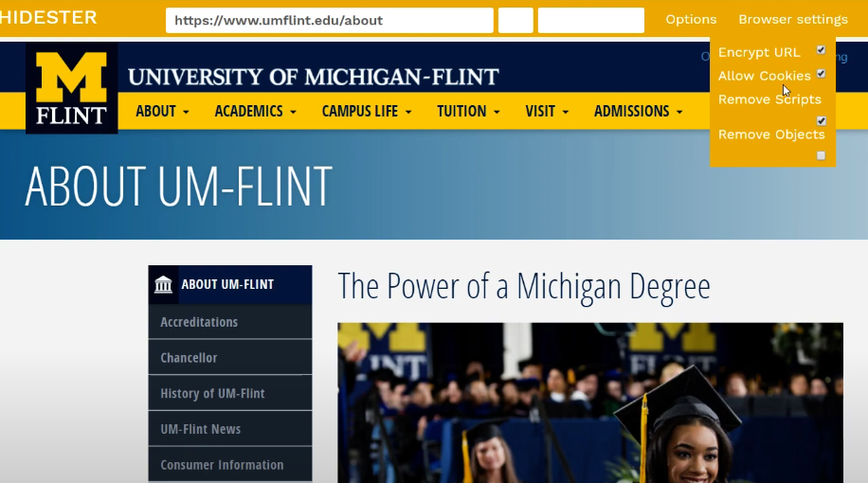Toggle the Allow Cookies checkbox

(x=821, y=74)
